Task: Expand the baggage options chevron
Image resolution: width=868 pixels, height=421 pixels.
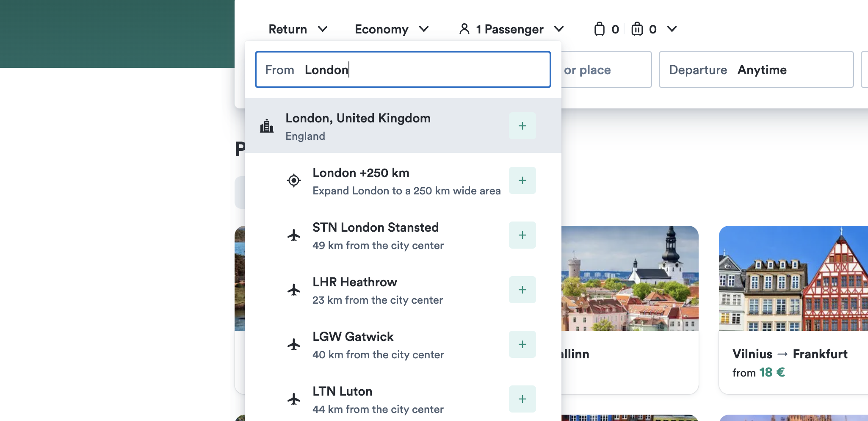Action: (672, 29)
